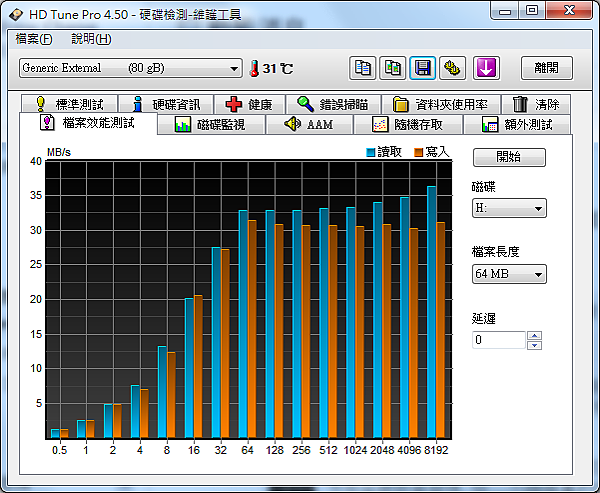Click the magnifier icon on 錯誤掃瞄 tab
Image resolution: width=600 pixels, height=493 pixels.
[x=305, y=104]
